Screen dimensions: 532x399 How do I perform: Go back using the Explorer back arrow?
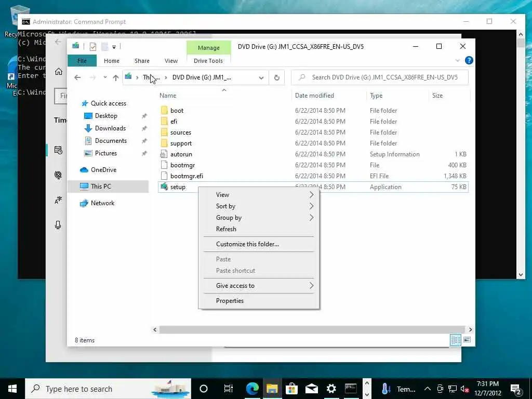[77, 77]
